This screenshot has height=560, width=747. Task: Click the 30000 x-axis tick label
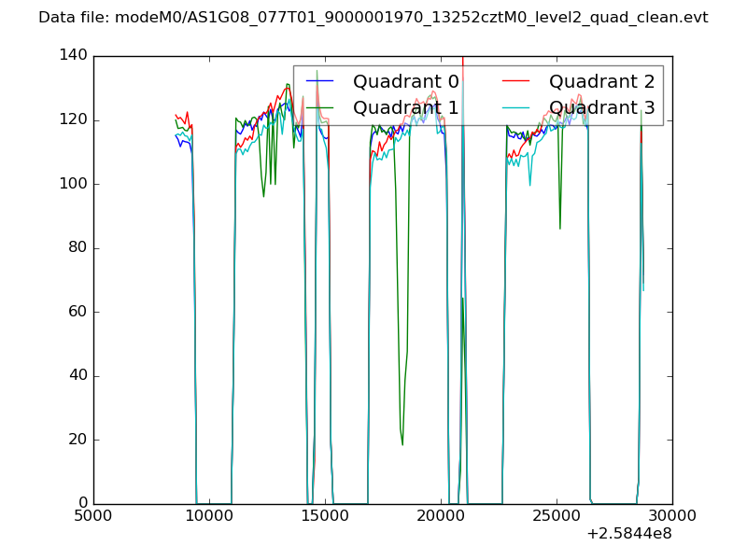pos(671,515)
